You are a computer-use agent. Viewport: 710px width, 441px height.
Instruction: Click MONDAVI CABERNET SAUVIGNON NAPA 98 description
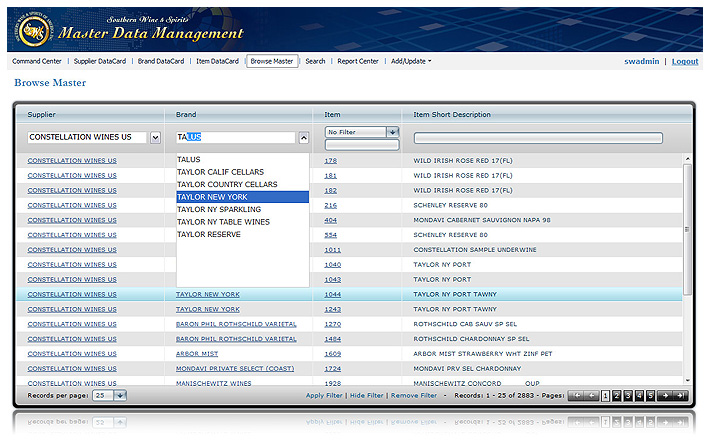[x=482, y=220]
